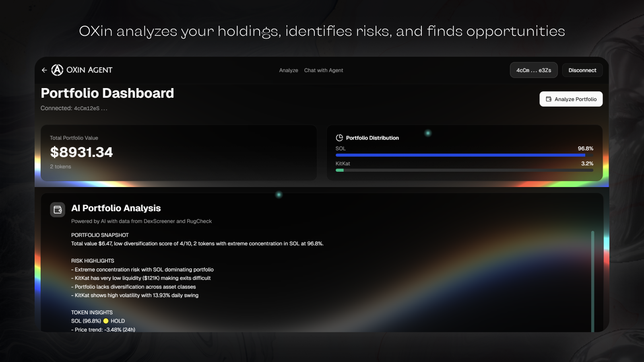Expand the RISK HIGHLIGHTS section
The image size is (644, 362).
pyautogui.click(x=93, y=260)
